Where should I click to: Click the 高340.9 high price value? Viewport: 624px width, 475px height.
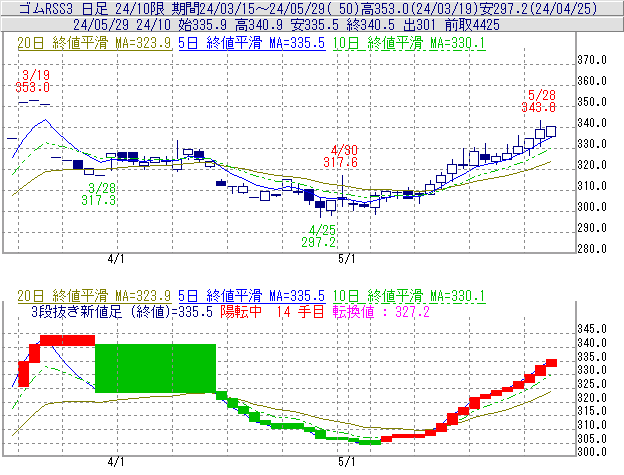click(259, 25)
